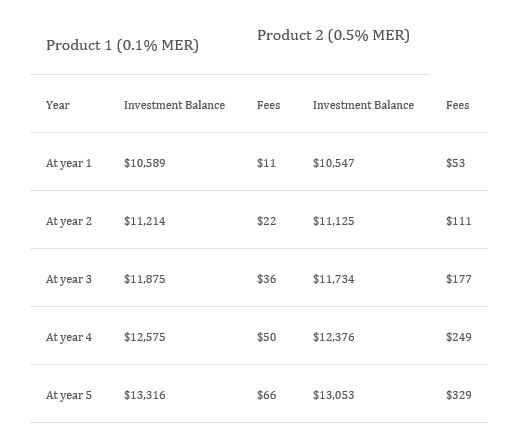Screen dimensions: 515x436
Task: Click the Product 2 (0.5% MER) heading
Action: [x=333, y=35]
